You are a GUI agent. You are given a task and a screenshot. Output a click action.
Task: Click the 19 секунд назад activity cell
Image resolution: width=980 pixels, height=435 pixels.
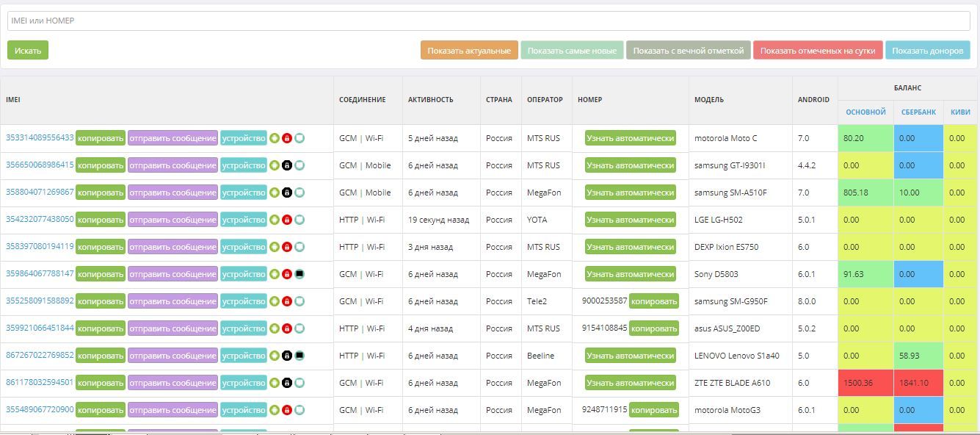click(x=441, y=220)
